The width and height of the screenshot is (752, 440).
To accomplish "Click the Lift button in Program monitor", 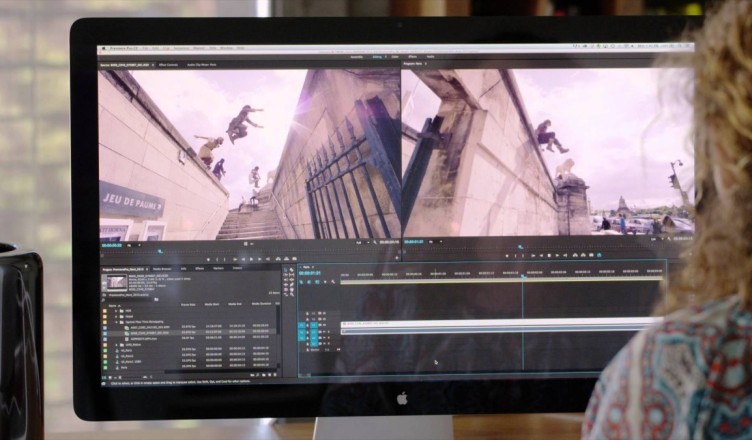I will [x=575, y=255].
